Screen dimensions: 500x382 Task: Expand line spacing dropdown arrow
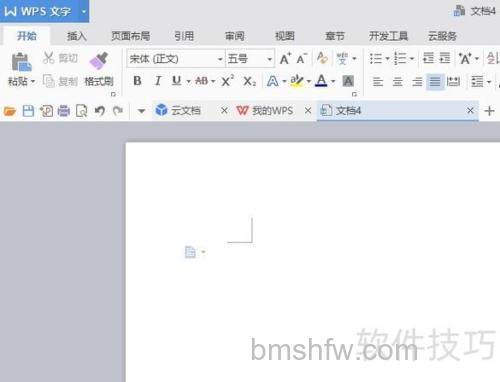489,82
